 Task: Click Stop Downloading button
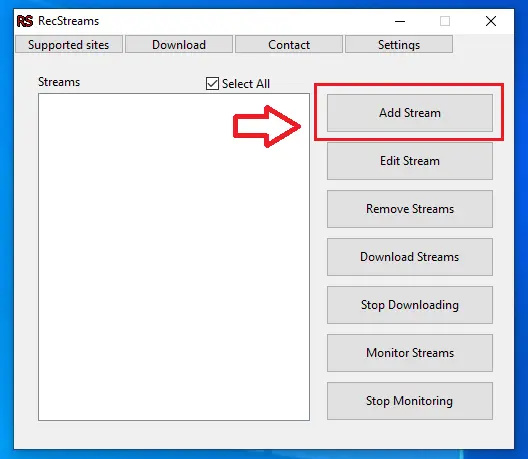tap(410, 305)
